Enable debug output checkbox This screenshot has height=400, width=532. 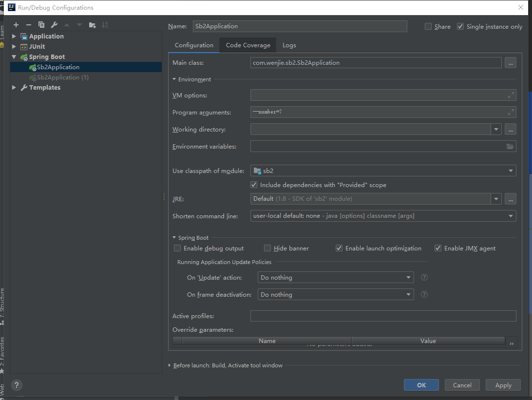pos(177,248)
